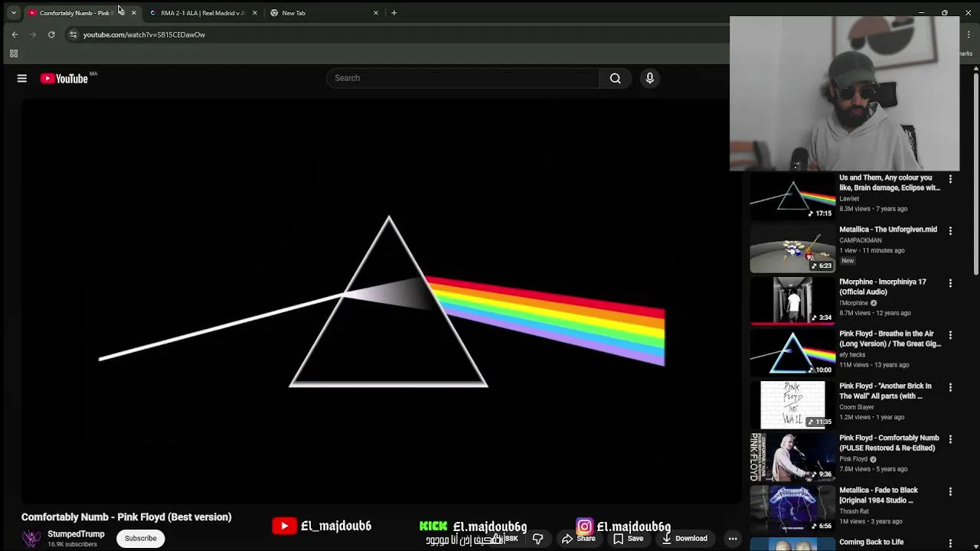
Task: Open the apps grid in bookmarks bar
Action: coord(14,54)
